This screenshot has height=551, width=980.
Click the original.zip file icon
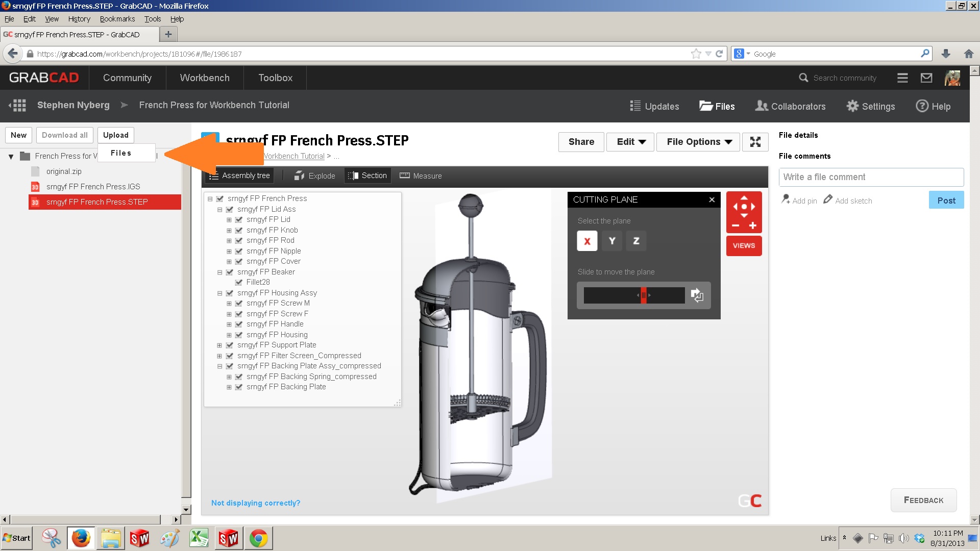pyautogui.click(x=35, y=171)
